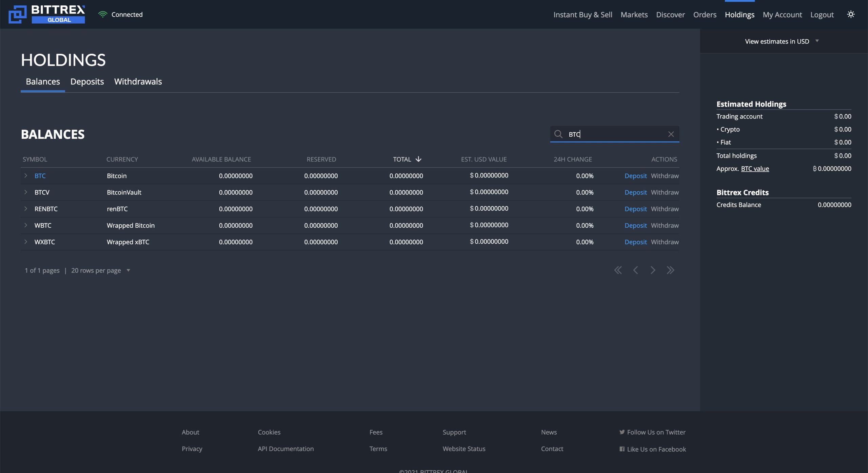868x473 pixels.
Task: Click Withdraw for Wrapped Bitcoin
Action: click(x=665, y=225)
